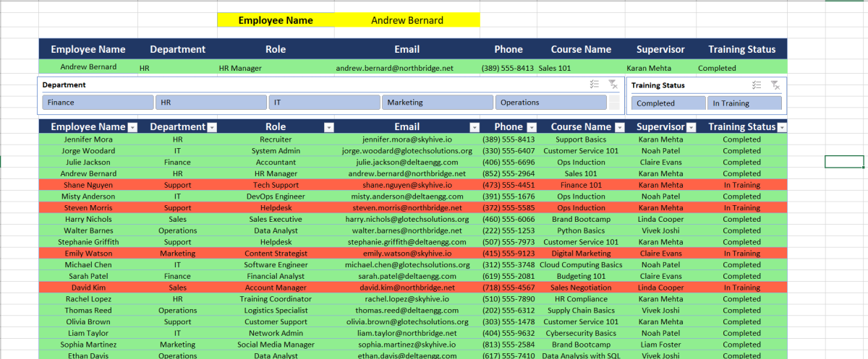Image resolution: width=868 pixels, height=359 pixels.
Task: Enable multi-select in the Department slicer
Action: 595,85
